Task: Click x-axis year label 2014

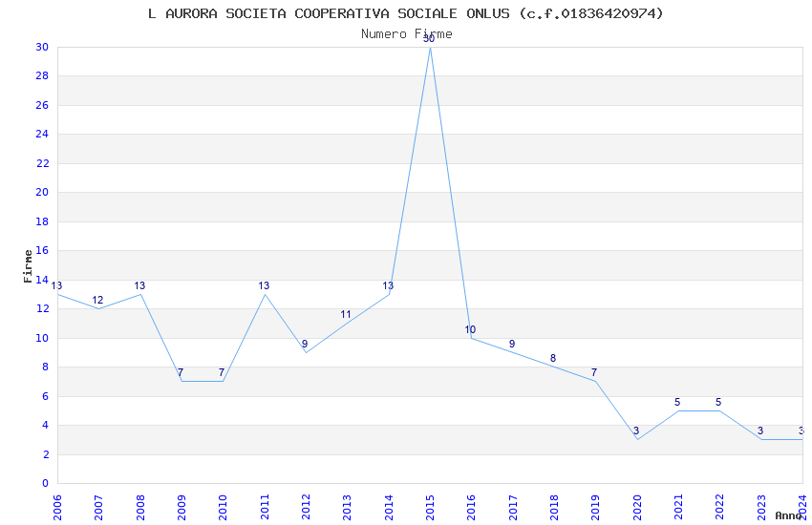Action: (x=389, y=508)
